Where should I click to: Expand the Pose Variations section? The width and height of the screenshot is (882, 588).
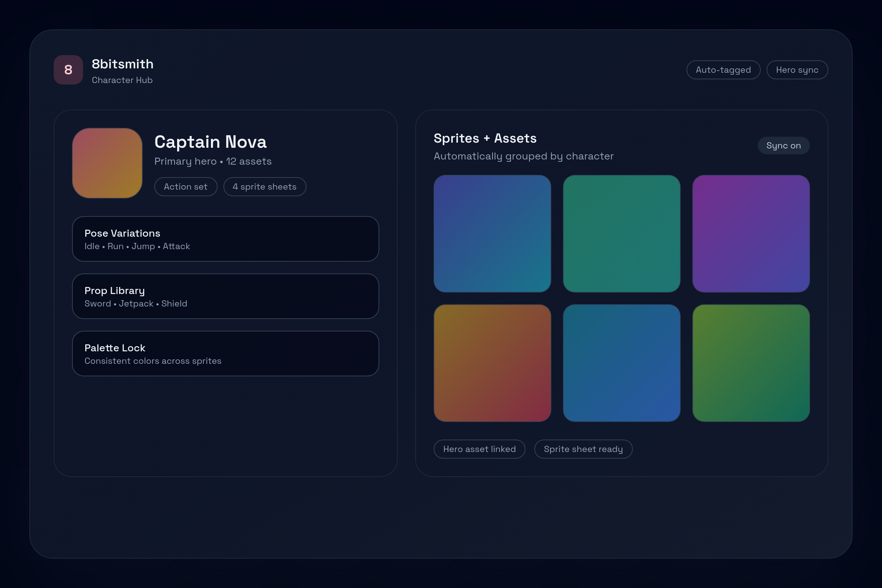point(225,239)
